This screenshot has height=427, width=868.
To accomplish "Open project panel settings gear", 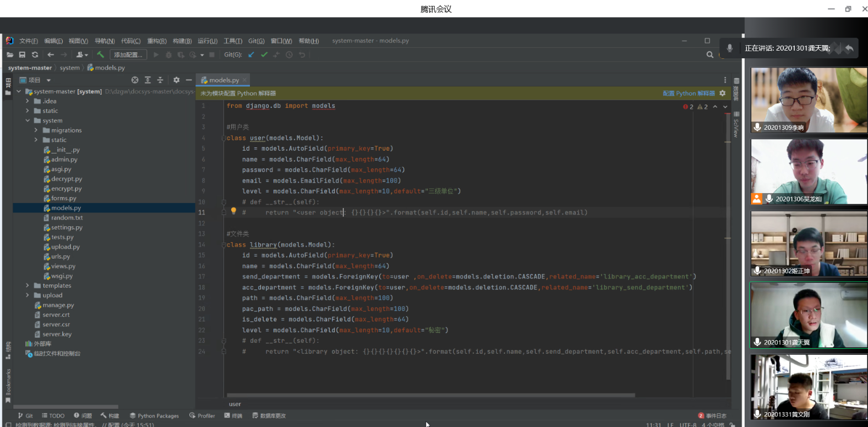I will click(176, 80).
